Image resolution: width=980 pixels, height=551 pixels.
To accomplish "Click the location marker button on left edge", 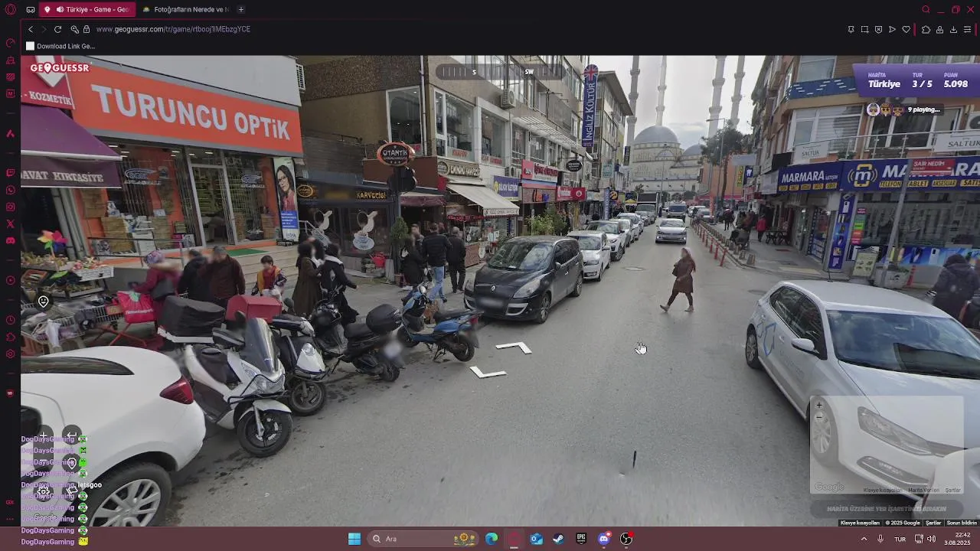I will [43, 302].
